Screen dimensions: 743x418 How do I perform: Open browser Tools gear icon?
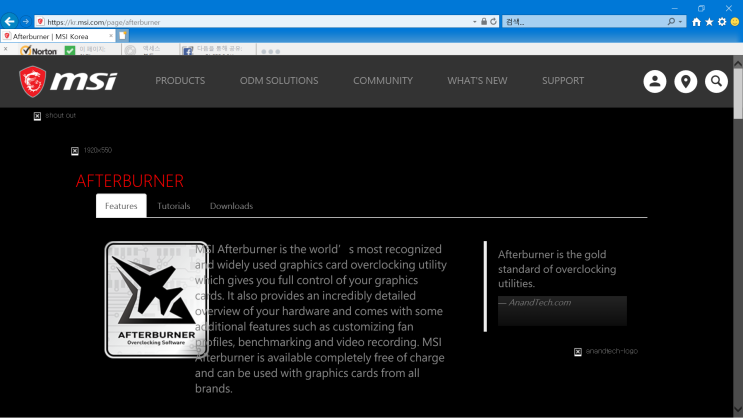(722, 22)
